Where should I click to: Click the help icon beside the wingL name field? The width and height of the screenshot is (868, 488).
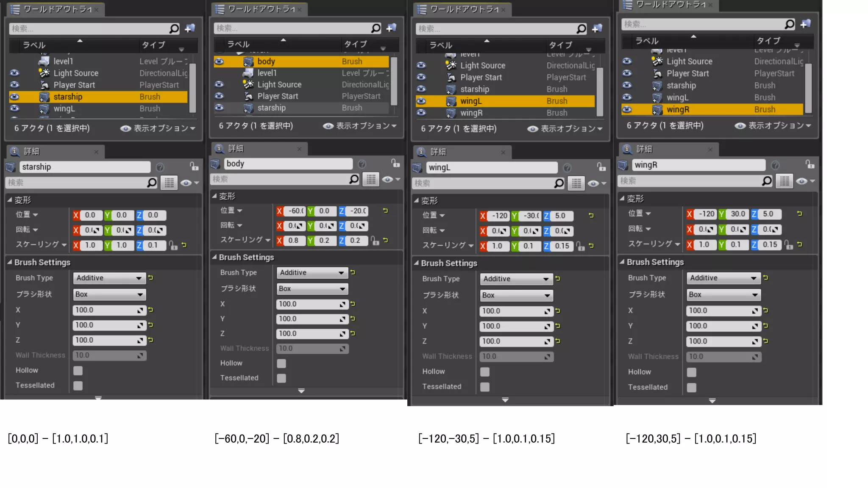tap(567, 168)
